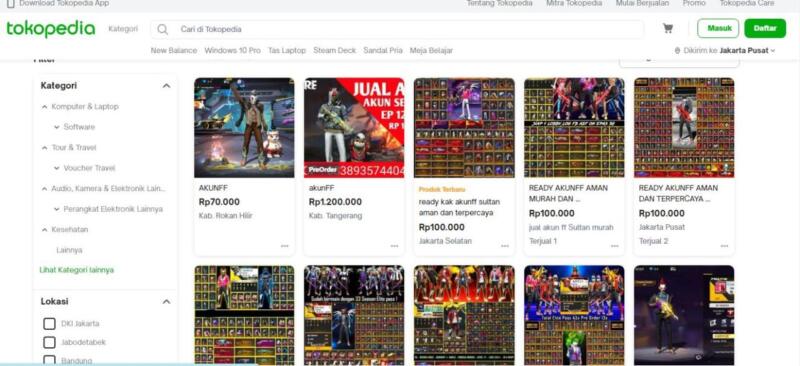Click Kab. Rokan Hilir location text
The width and height of the screenshot is (800, 366).
226,216
